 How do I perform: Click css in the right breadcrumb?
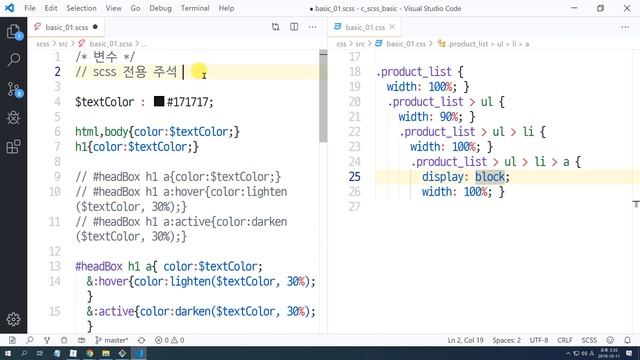[341, 44]
